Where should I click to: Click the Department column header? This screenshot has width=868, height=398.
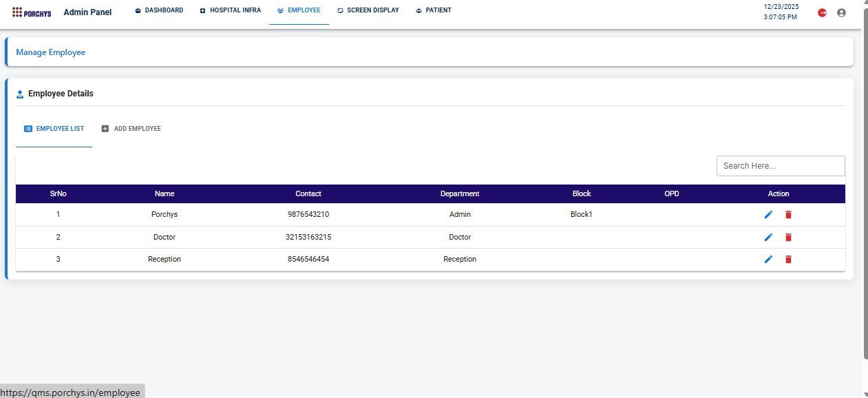(460, 193)
